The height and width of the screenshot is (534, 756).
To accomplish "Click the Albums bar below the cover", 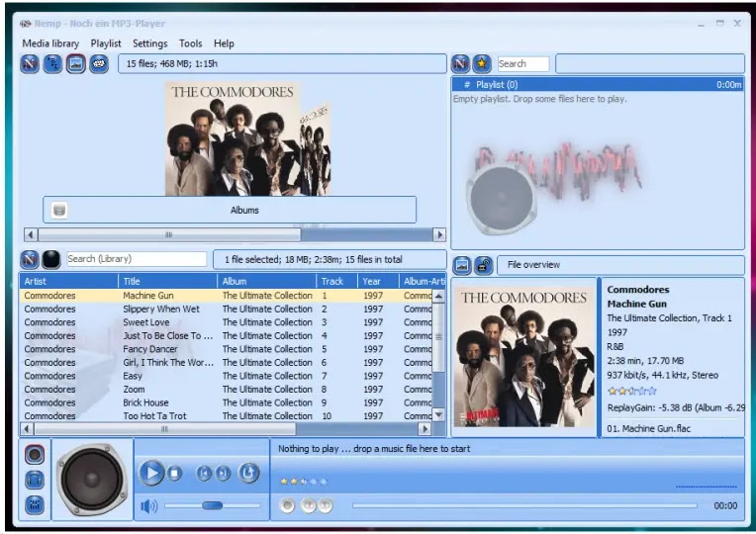I will point(230,210).
